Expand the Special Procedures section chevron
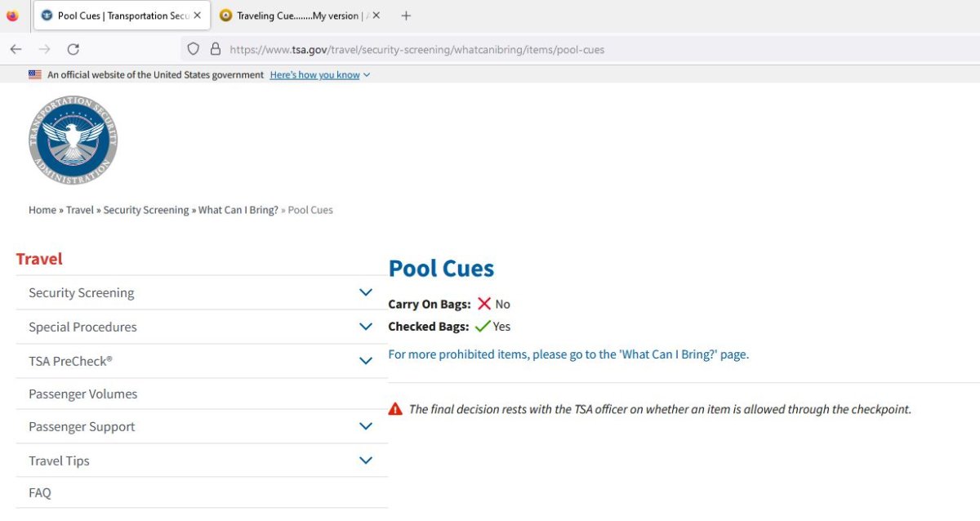The height and width of the screenshot is (521, 980). [x=366, y=327]
